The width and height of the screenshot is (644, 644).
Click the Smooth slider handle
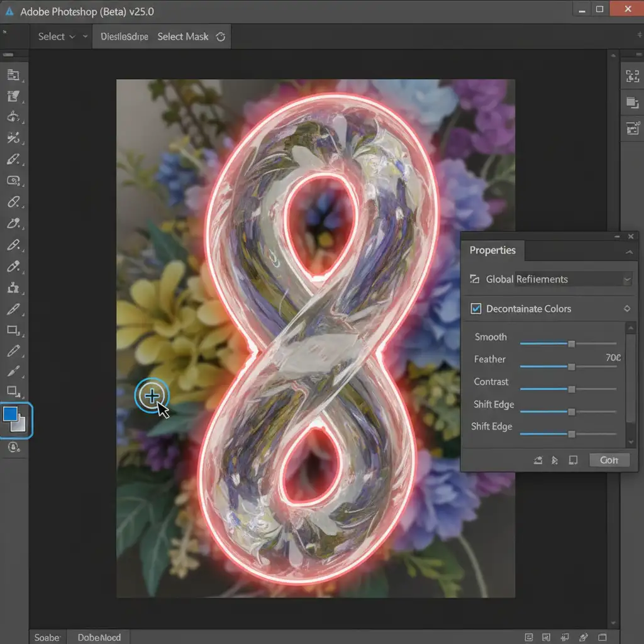(x=571, y=344)
